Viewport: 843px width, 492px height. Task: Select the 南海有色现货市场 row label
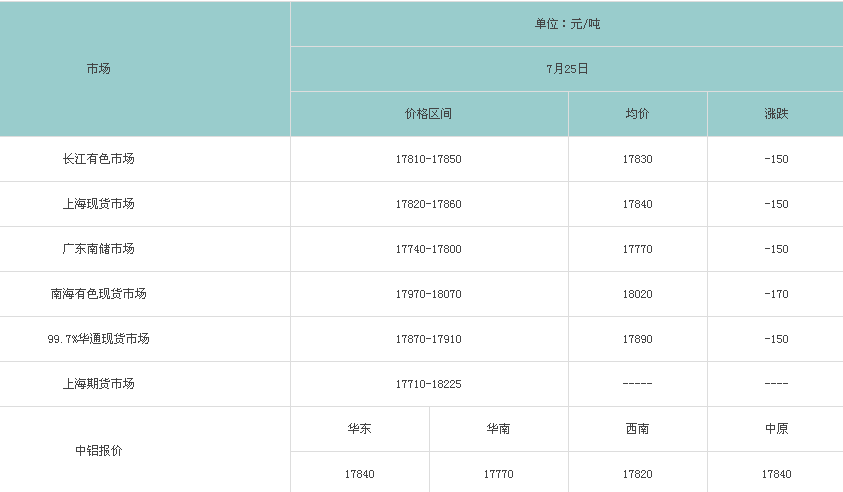(98, 294)
